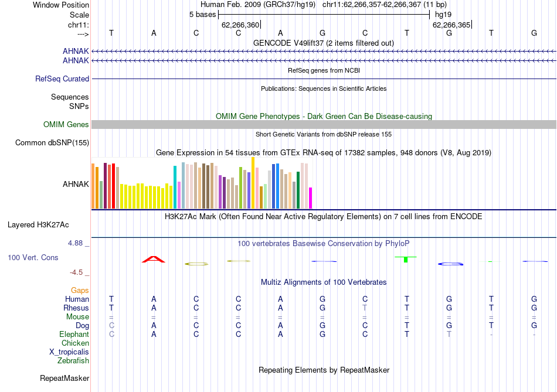Click the magenta last GTEx expression bar
This screenshot has width=557, height=392.
[311, 198]
